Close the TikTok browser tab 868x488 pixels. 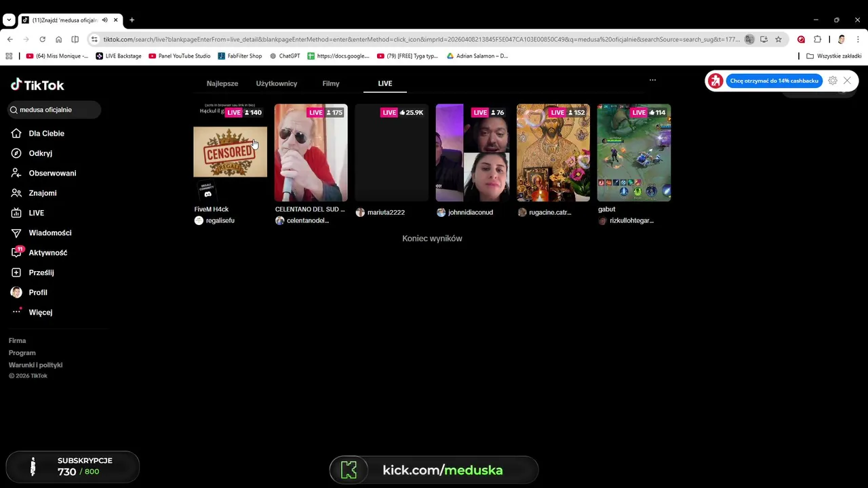click(115, 20)
